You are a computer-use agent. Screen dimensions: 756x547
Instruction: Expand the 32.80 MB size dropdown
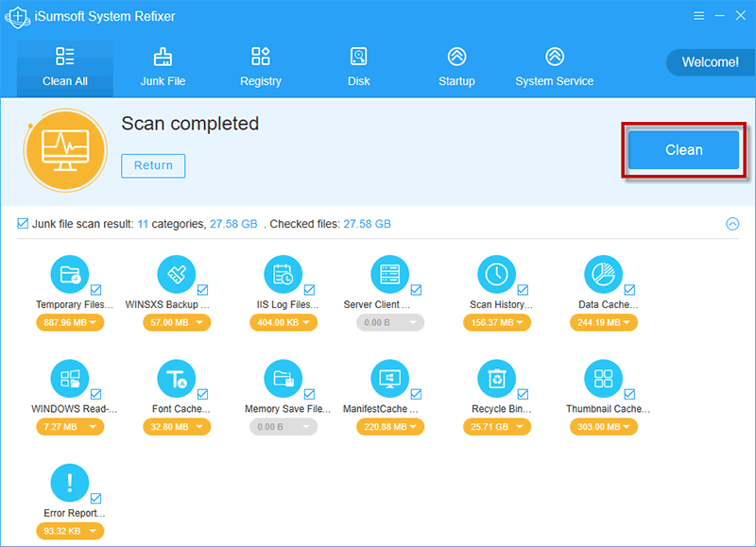177,426
